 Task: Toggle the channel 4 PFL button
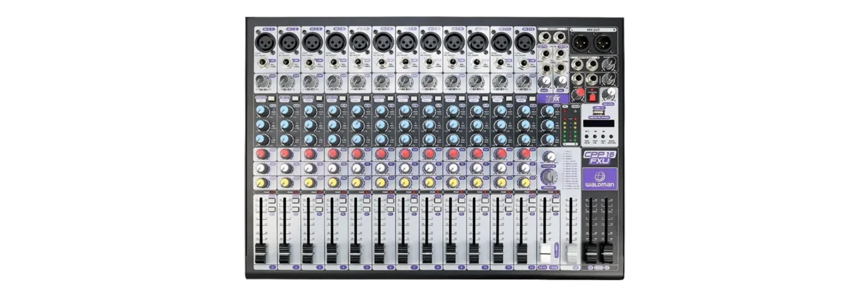(x=343, y=209)
